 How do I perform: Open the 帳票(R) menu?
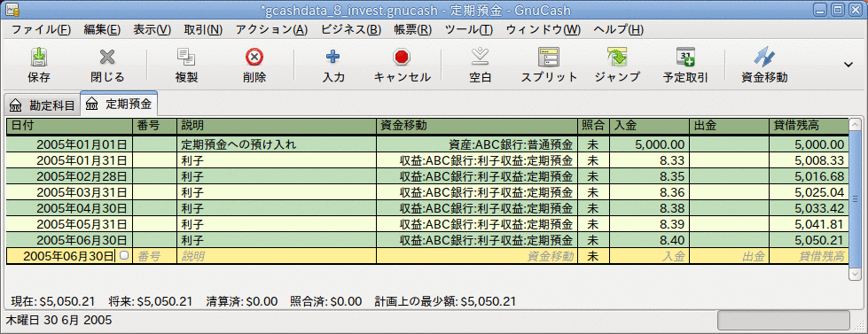click(x=412, y=30)
